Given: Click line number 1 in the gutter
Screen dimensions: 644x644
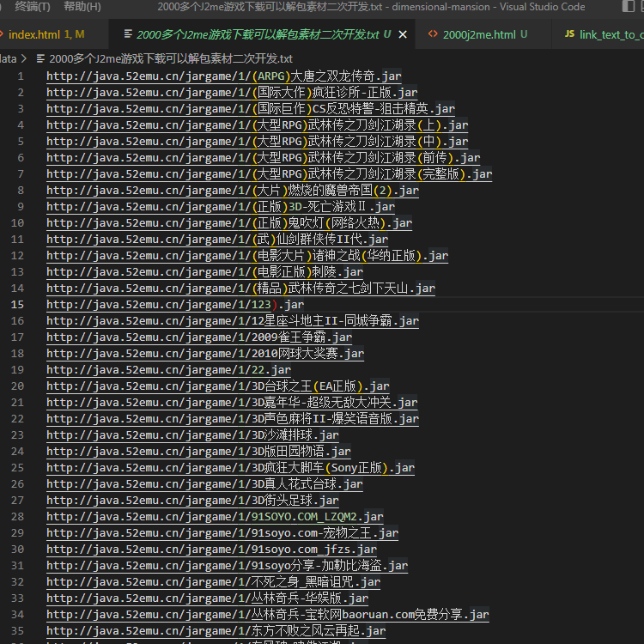Looking at the screenshot, I should tap(21, 76).
